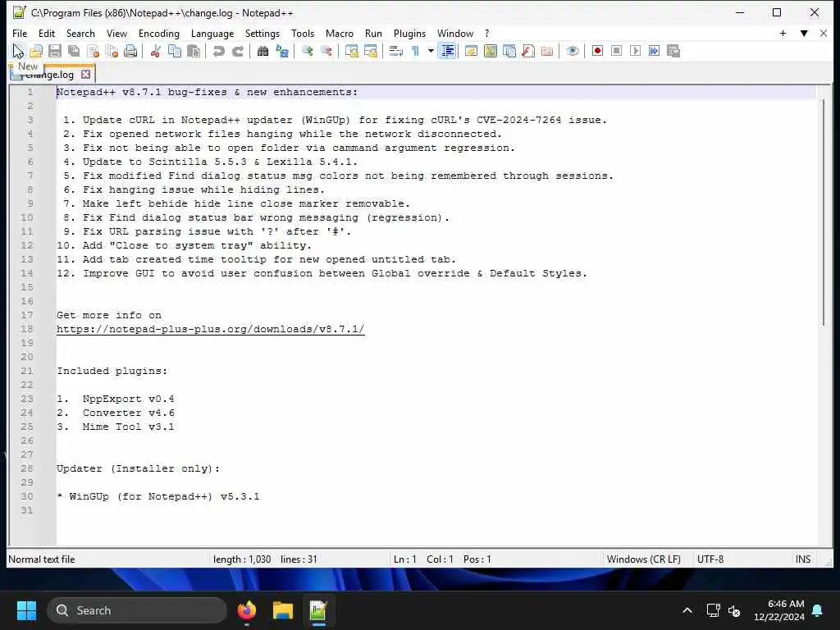The width and height of the screenshot is (840, 630).
Task: Click the Windows (CR LF) status bar field
Action: coord(643,559)
